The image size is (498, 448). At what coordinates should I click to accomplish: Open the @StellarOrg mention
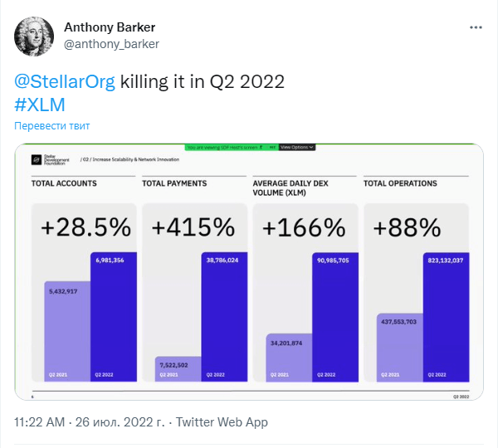pos(65,81)
